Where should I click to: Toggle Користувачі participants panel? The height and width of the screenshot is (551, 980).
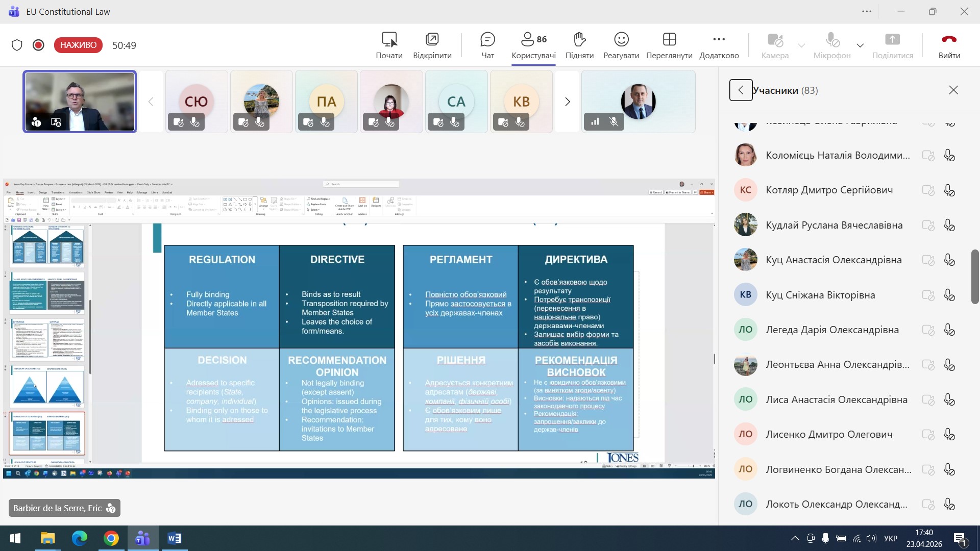[x=533, y=45]
